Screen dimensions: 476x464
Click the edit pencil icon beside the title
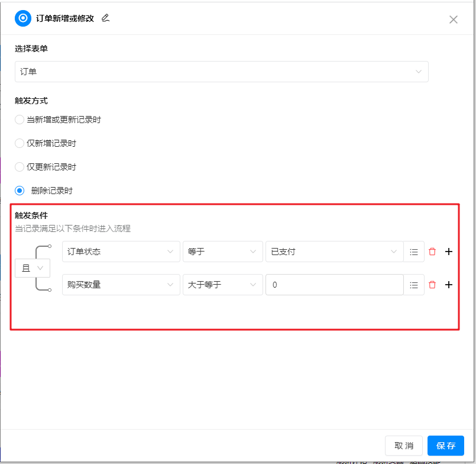106,18
